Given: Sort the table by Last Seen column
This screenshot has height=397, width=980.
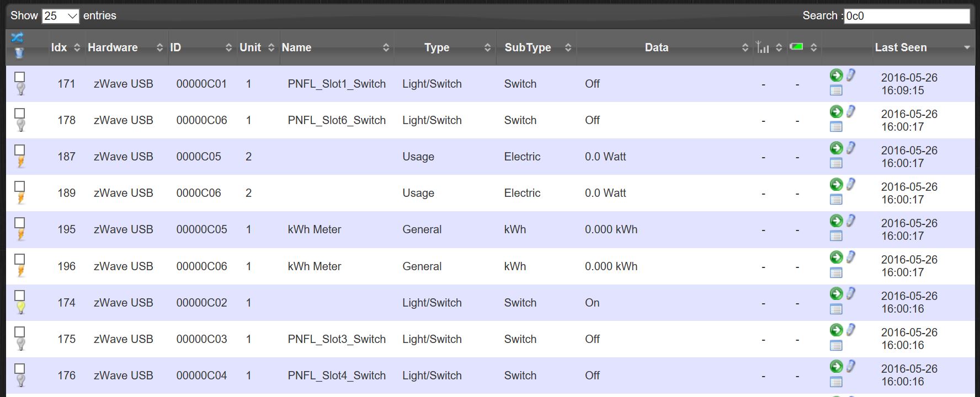Looking at the screenshot, I should tap(901, 47).
